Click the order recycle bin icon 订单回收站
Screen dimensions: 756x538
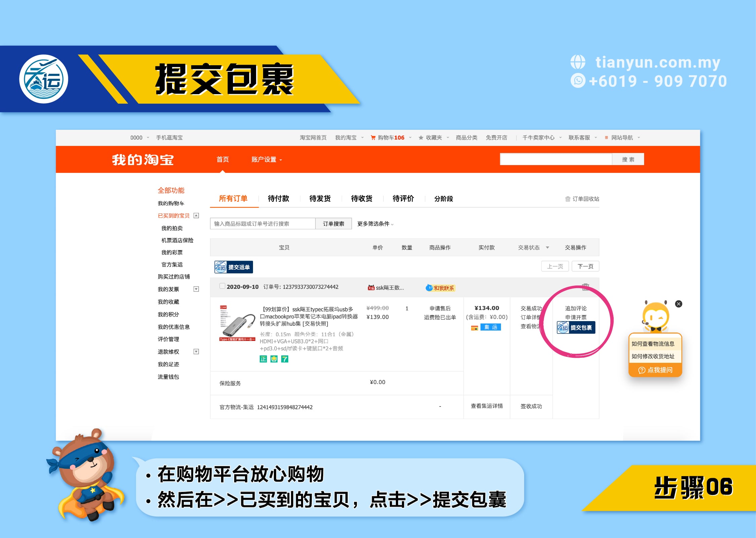(568, 199)
